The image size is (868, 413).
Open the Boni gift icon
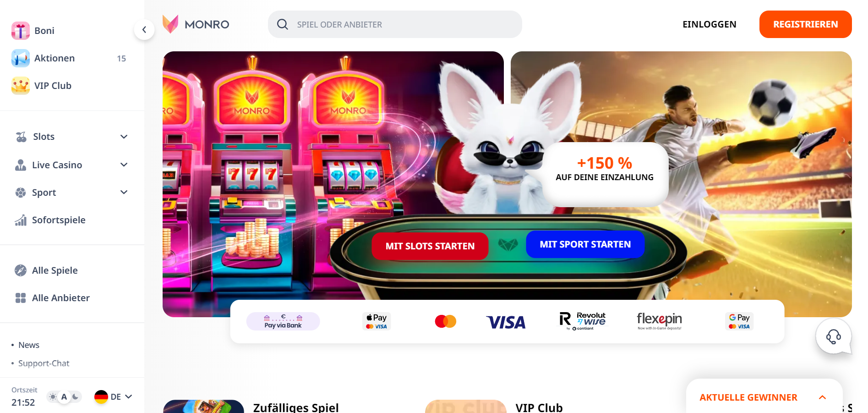(x=21, y=31)
